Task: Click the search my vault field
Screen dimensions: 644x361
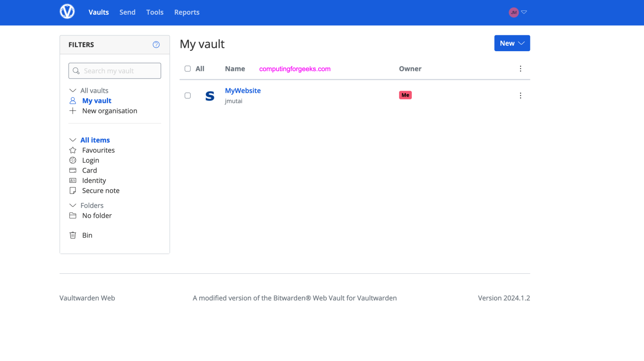Action: (114, 71)
